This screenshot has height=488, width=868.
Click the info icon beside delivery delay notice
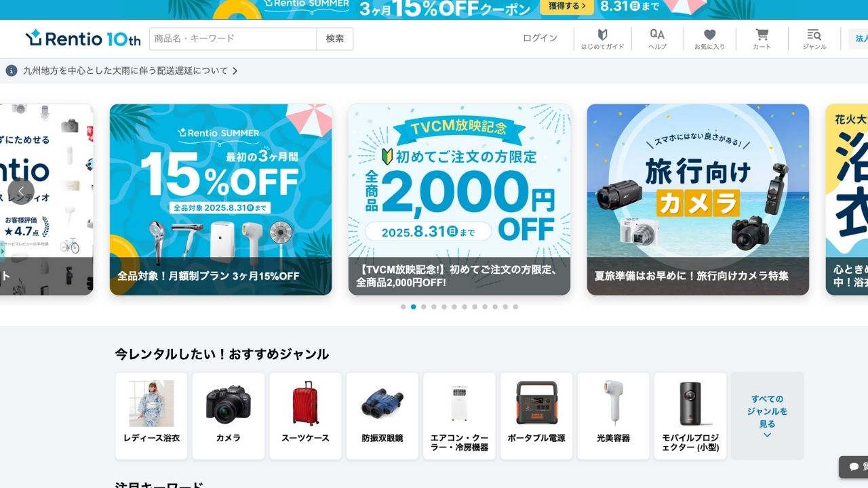click(12, 70)
